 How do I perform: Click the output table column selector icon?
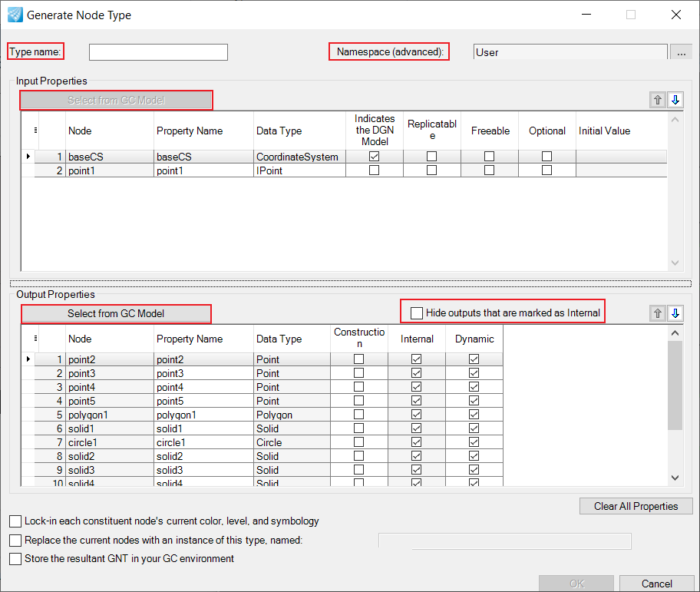35,339
